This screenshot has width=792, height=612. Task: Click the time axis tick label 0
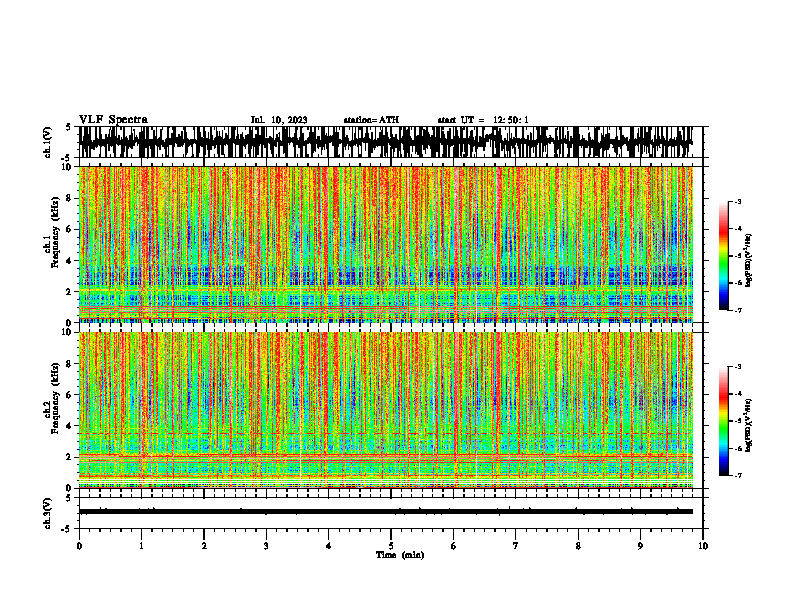click(x=79, y=546)
